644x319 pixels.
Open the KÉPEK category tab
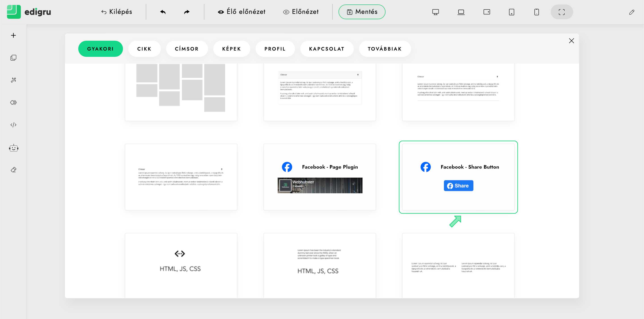231,49
